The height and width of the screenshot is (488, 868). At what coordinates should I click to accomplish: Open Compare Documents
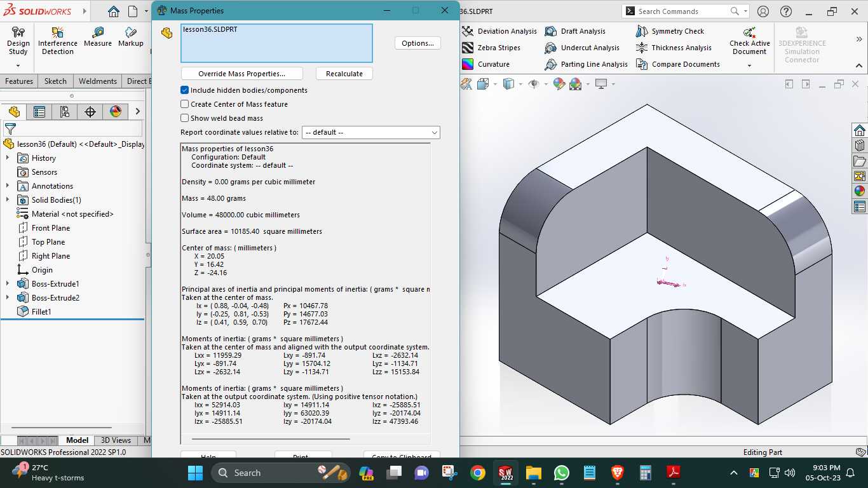pos(678,64)
